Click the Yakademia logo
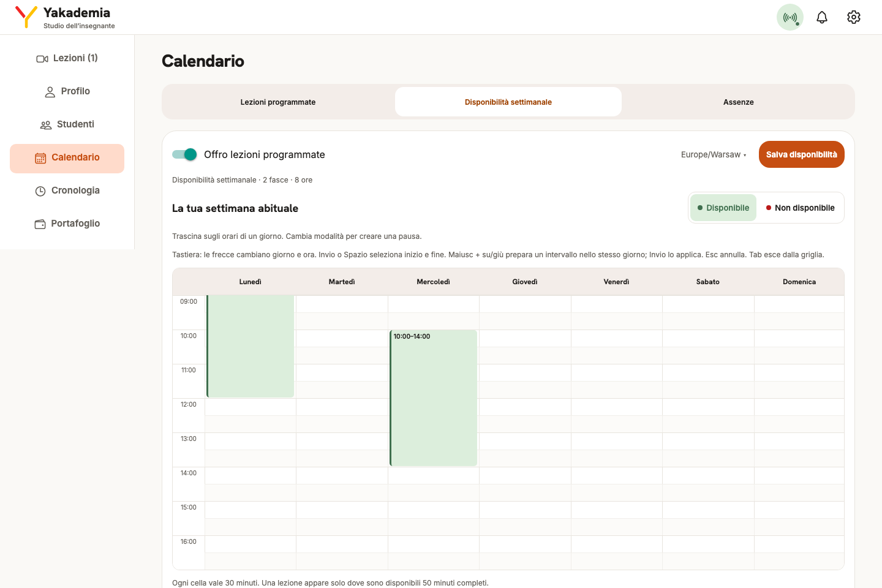The height and width of the screenshot is (588, 882). pos(26,17)
